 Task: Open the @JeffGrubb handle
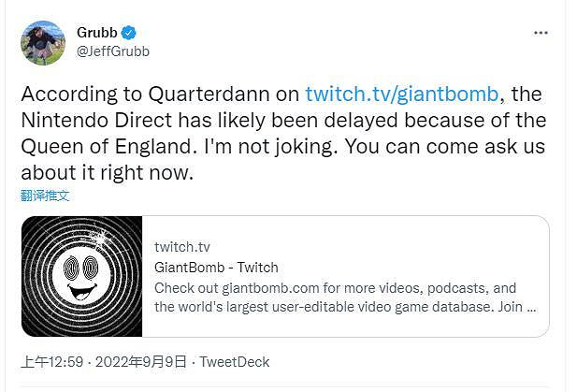[113, 51]
